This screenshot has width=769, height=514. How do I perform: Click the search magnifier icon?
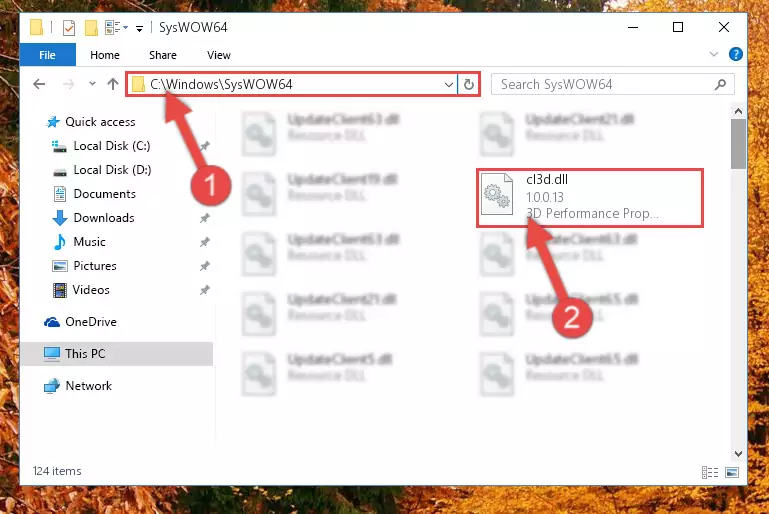click(x=720, y=84)
